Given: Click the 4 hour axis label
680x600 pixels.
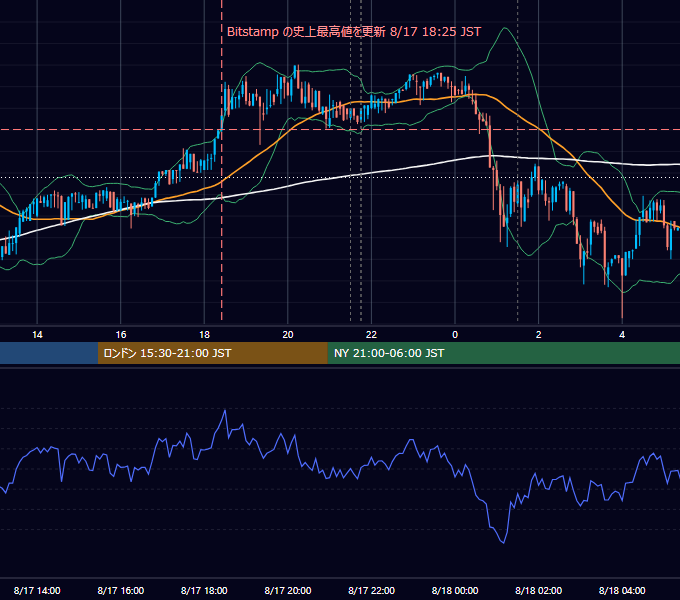Looking at the screenshot, I should (x=622, y=335).
